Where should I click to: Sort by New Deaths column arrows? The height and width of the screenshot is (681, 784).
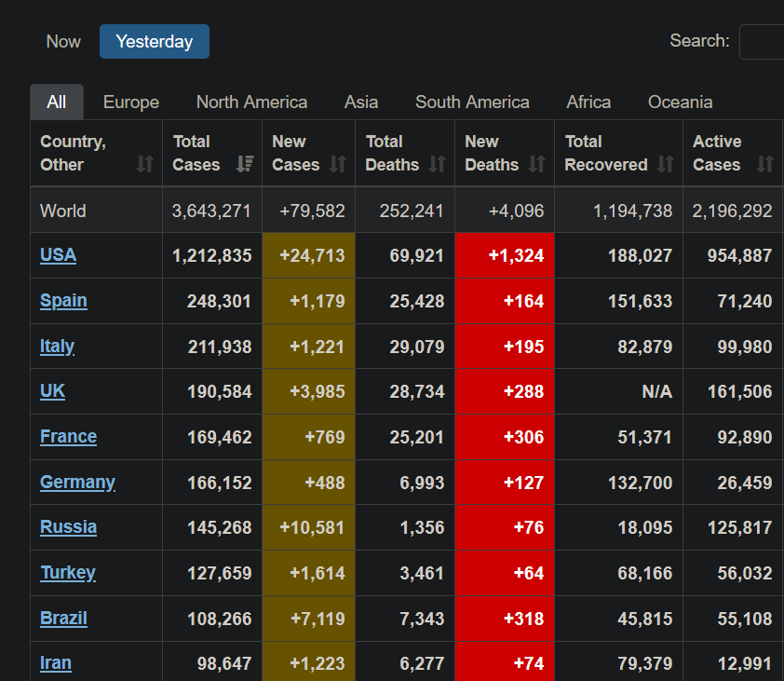(537, 164)
